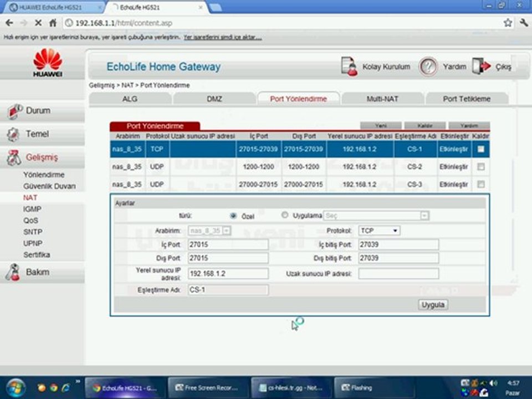Open SNTP in sidebar menu
Screen dimensions: 532x399
pos(33,232)
